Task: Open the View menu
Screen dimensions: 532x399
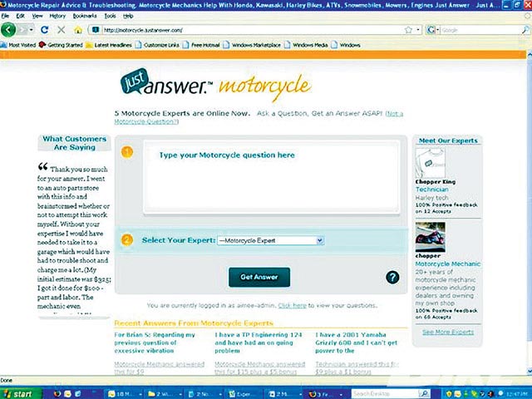Action: tap(37, 16)
